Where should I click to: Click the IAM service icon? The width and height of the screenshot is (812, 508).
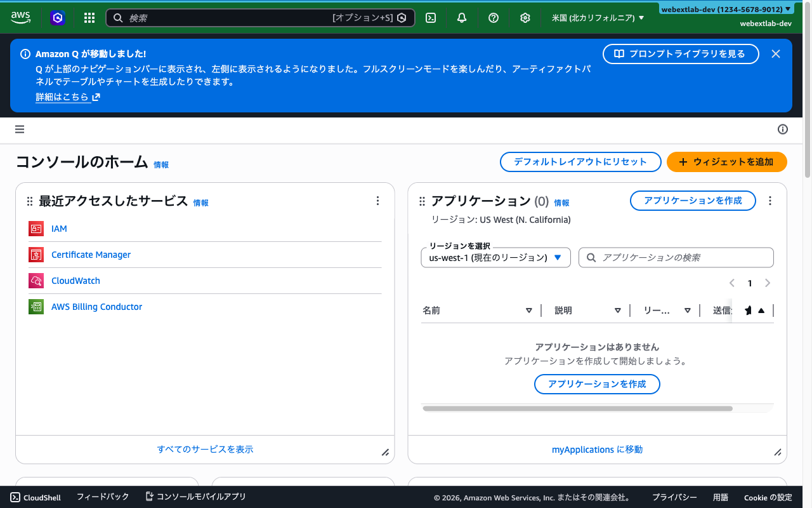pyautogui.click(x=36, y=229)
